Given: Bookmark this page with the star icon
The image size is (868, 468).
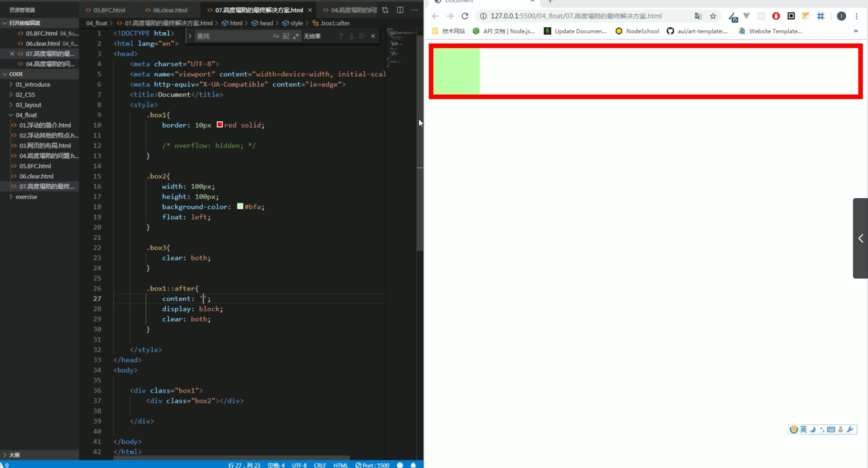Looking at the screenshot, I should (713, 16).
